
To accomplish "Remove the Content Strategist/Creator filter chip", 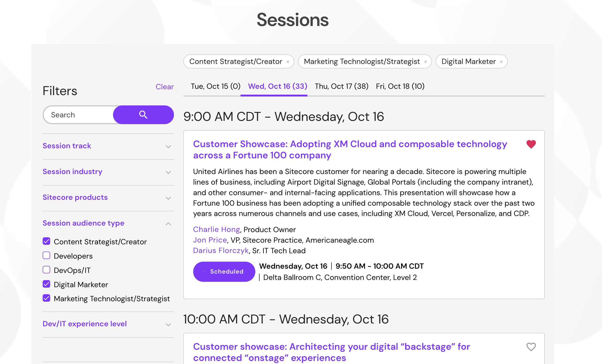I will pyautogui.click(x=288, y=62).
